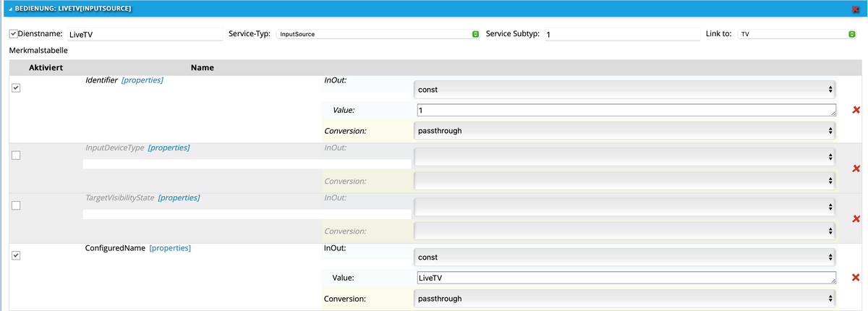Click green arrow icon on Link to selector

tap(851, 34)
